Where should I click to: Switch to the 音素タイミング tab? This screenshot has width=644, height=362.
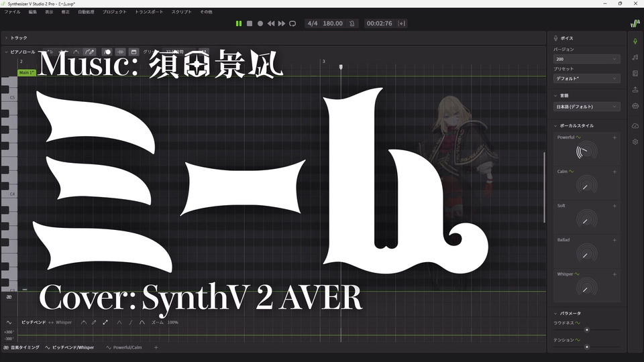(x=21, y=347)
